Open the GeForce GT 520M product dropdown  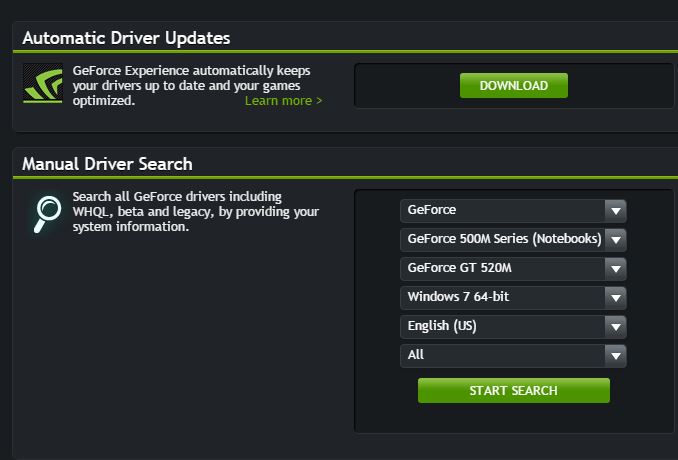pyautogui.click(x=503, y=268)
